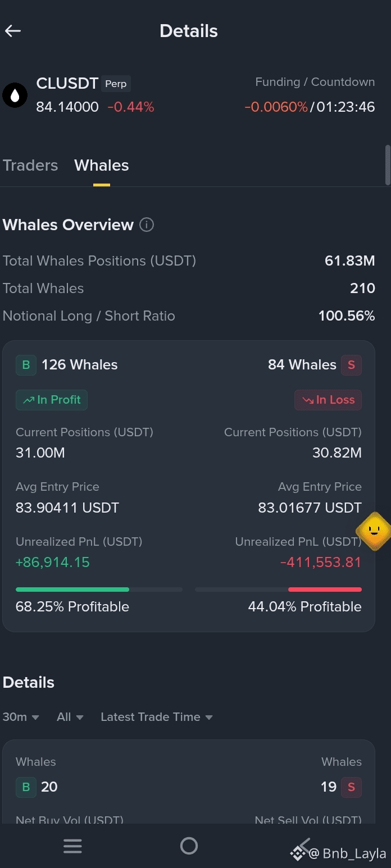Click the CLUSDT black drop coin icon
This screenshot has height=868, width=391.
point(15,95)
